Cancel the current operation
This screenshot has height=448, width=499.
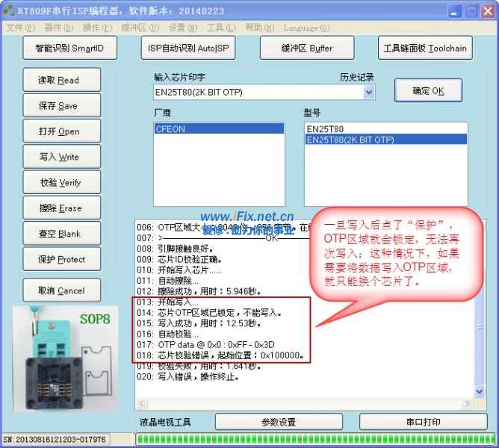(58, 291)
